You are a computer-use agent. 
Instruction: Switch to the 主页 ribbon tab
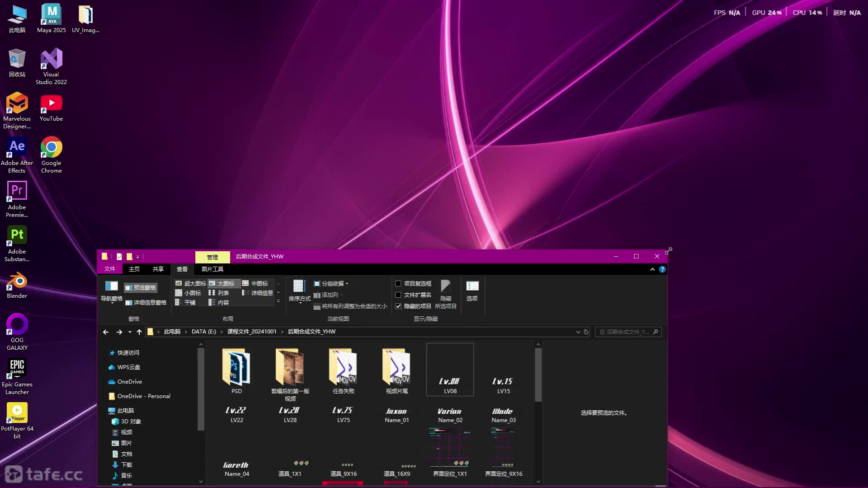point(134,269)
